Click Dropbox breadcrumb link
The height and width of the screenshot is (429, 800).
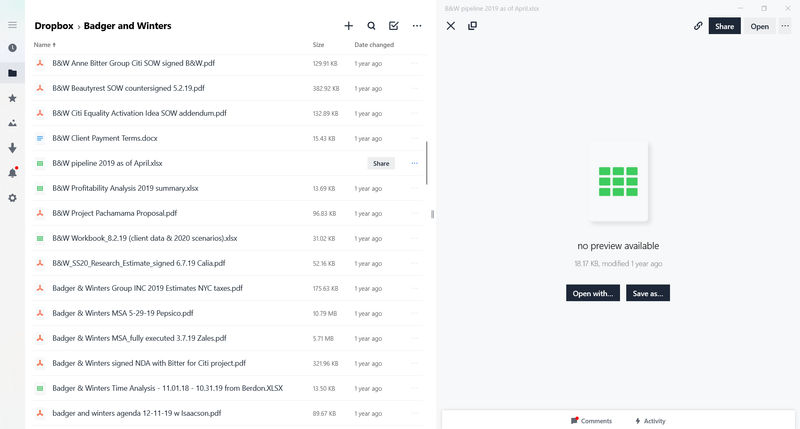[54, 26]
